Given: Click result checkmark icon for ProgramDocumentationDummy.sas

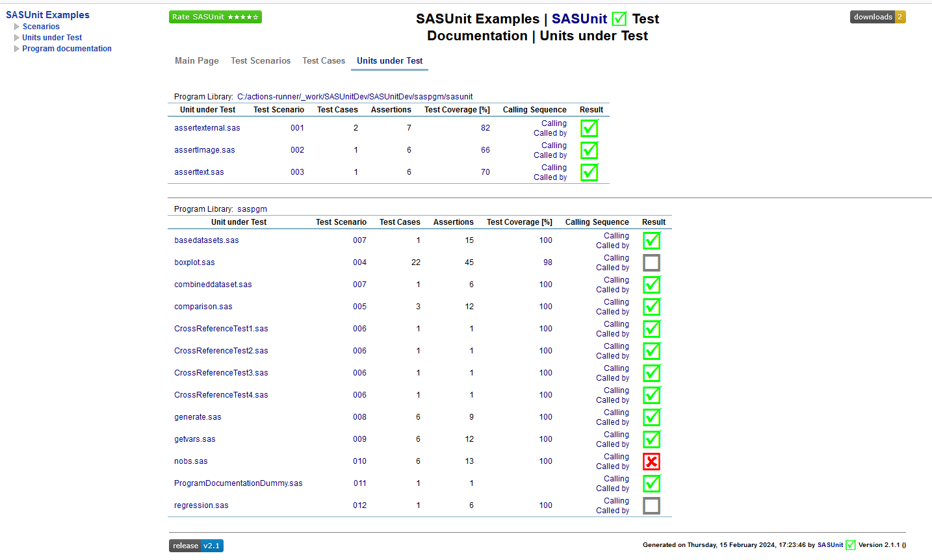Looking at the screenshot, I should 651,483.
